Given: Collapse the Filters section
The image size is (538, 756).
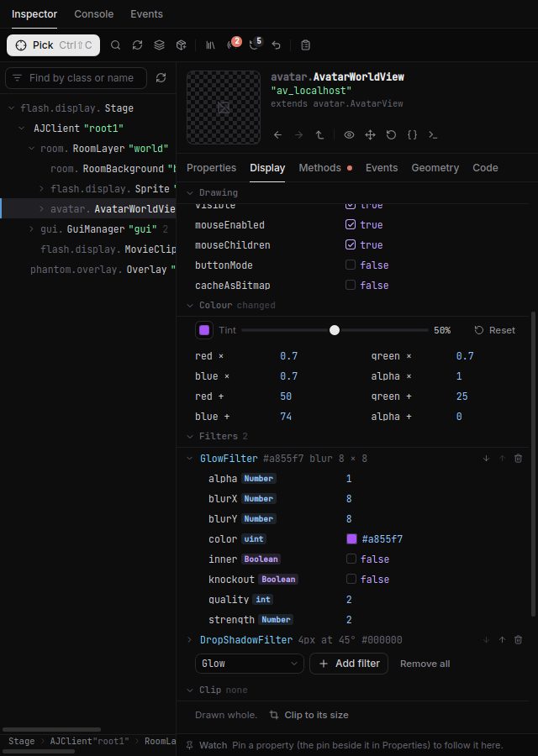Looking at the screenshot, I should tap(190, 436).
